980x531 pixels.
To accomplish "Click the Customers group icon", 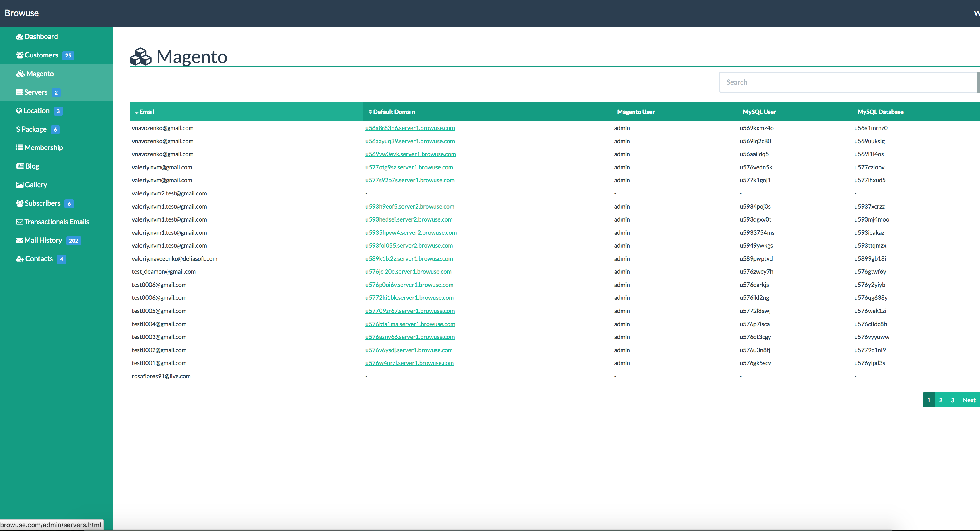I will coord(20,55).
